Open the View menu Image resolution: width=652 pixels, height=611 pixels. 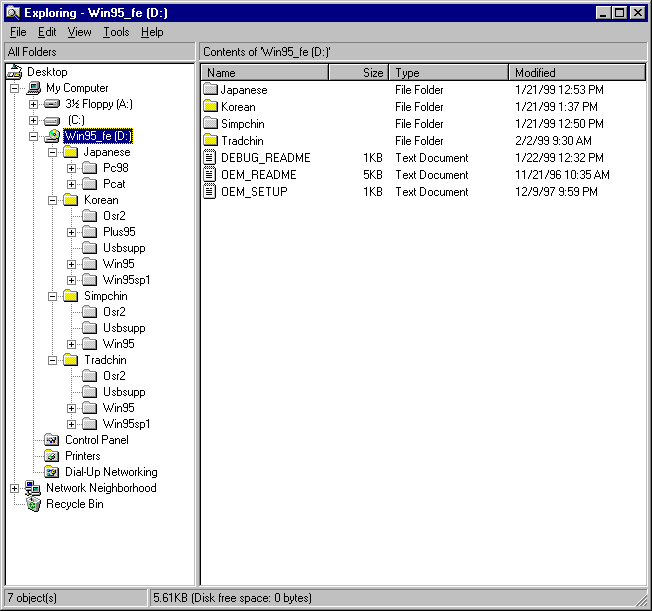pyautogui.click(x=79, y=32)
